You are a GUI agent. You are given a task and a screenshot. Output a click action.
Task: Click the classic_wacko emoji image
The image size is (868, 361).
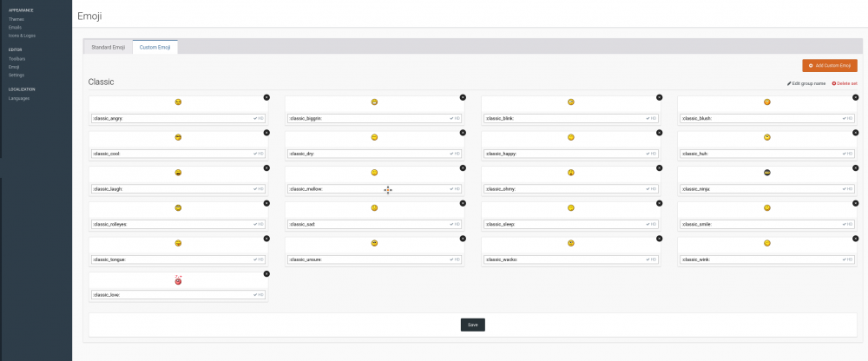coord(571,244)
